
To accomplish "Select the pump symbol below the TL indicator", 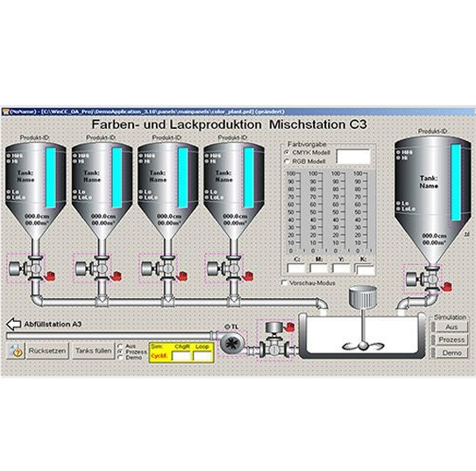I will tap(231, 344).
